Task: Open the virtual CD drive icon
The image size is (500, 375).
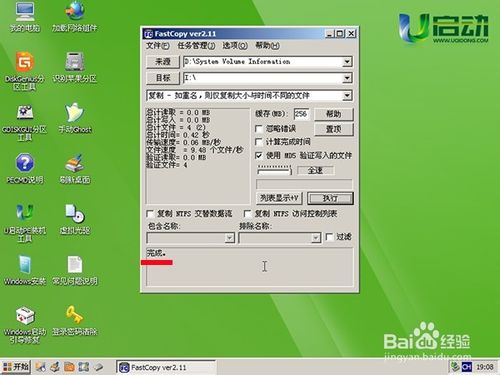Action: tap(75, 219)
